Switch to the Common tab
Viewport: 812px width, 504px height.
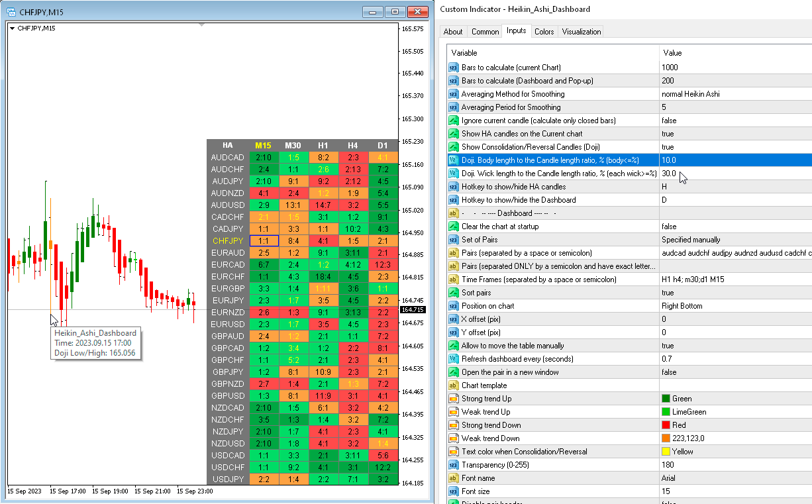coord(485,32)
